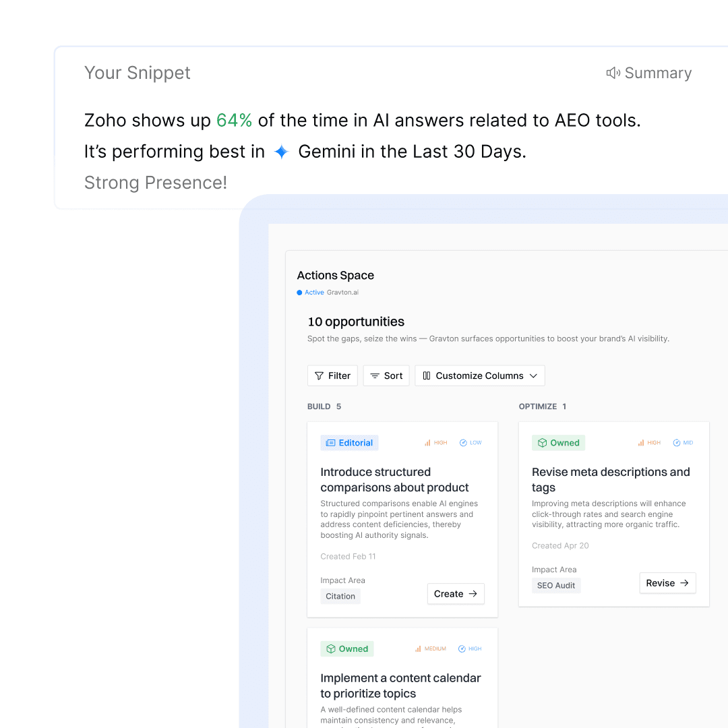Click the Owned tag on content calendar card
728x728 pixels.
tap(347, 648)
